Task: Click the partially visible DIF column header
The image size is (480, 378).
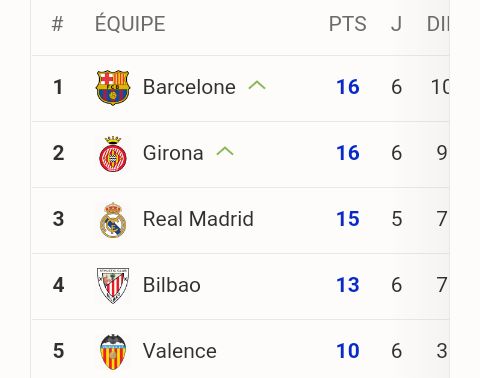Action: (438, 24)
